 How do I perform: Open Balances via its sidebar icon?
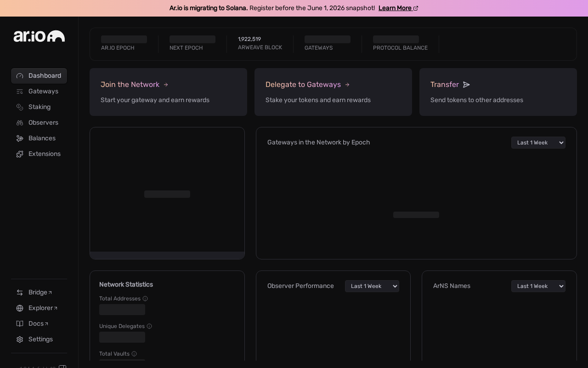[20, 138]
